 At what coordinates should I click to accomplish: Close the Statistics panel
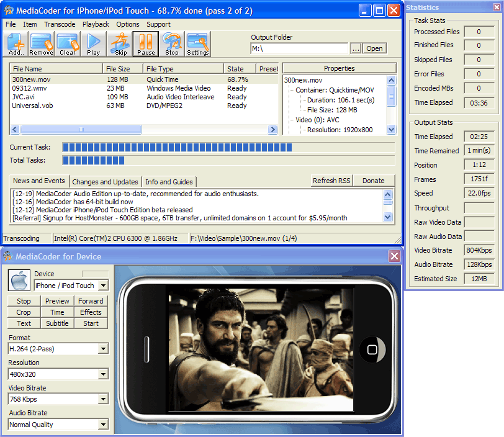point(497,7)
